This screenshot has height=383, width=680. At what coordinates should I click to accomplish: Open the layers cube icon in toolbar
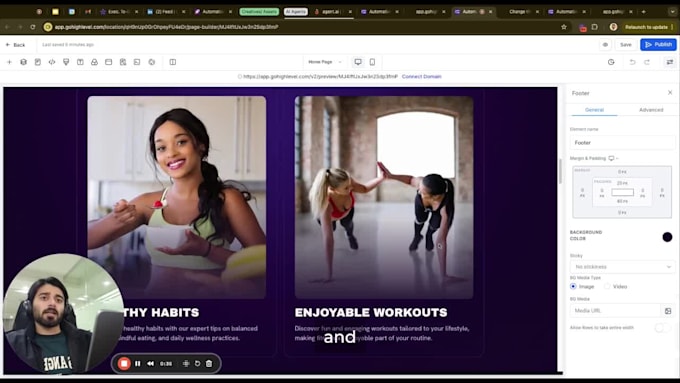tap(23, 62)
